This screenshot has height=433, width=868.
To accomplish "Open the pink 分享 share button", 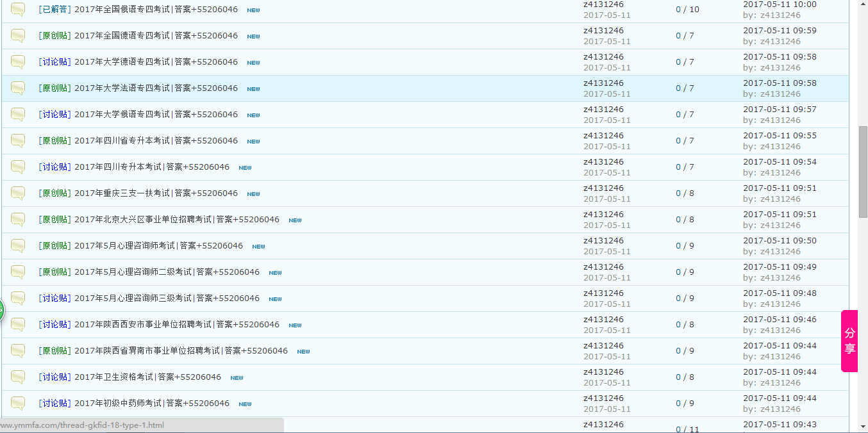I will click(x=849, y=341).
